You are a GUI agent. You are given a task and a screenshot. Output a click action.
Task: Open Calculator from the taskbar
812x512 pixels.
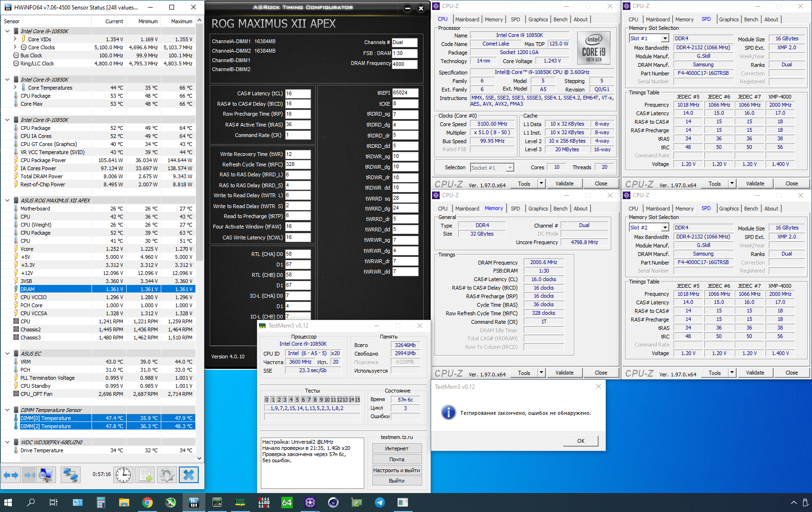[x=101, y=503]
